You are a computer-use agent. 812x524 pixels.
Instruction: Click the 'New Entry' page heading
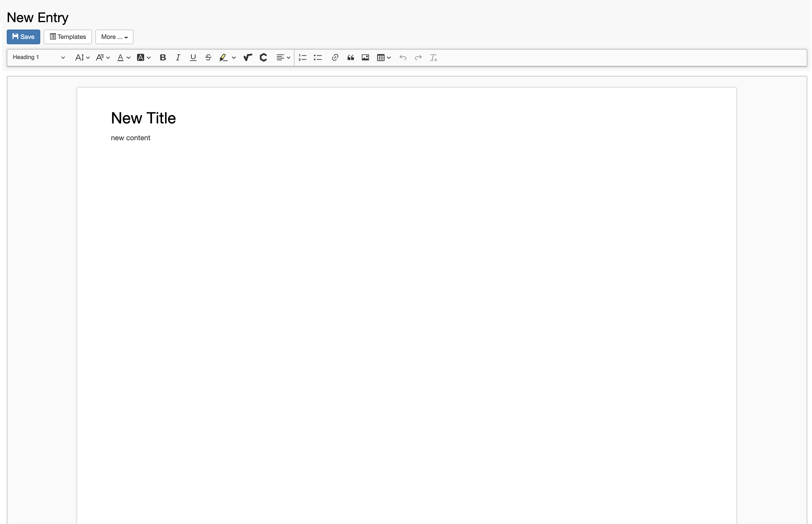(38, 17)
